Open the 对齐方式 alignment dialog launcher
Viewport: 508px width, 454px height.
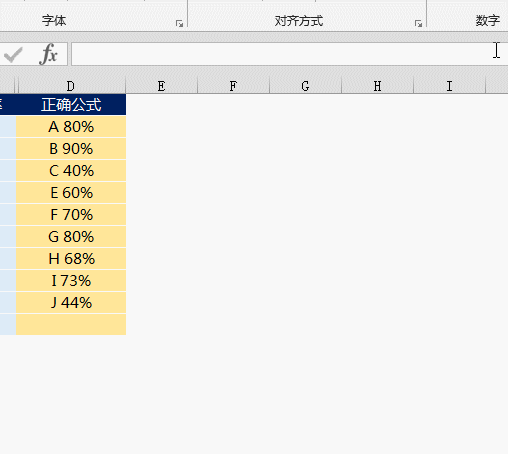pos(418,24)
